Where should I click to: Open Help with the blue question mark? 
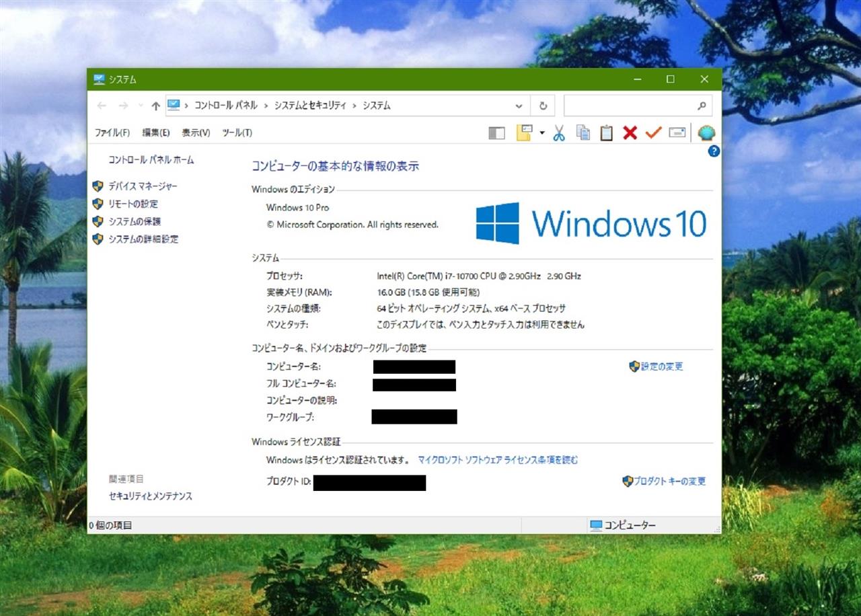714,151
